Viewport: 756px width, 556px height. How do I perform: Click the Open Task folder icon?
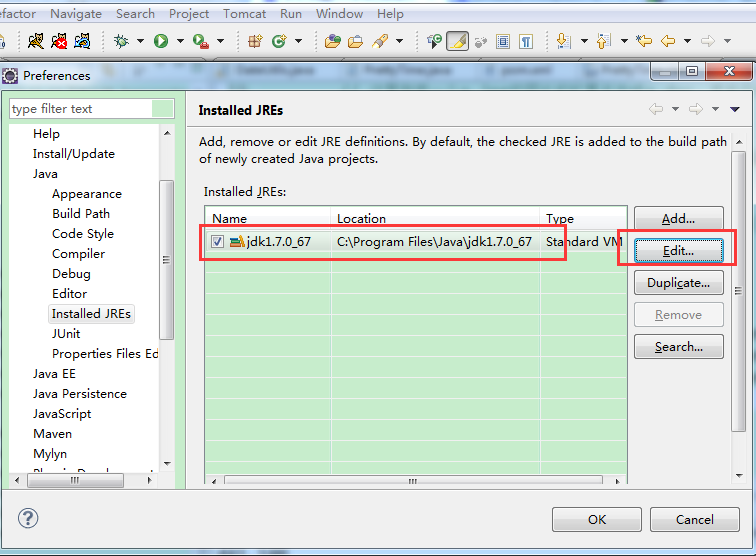[x=356, y=41]
